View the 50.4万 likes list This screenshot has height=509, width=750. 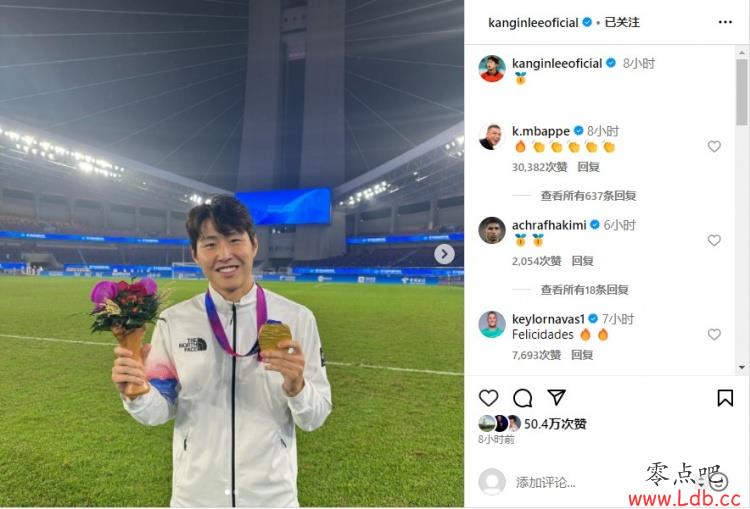[555, 424]
